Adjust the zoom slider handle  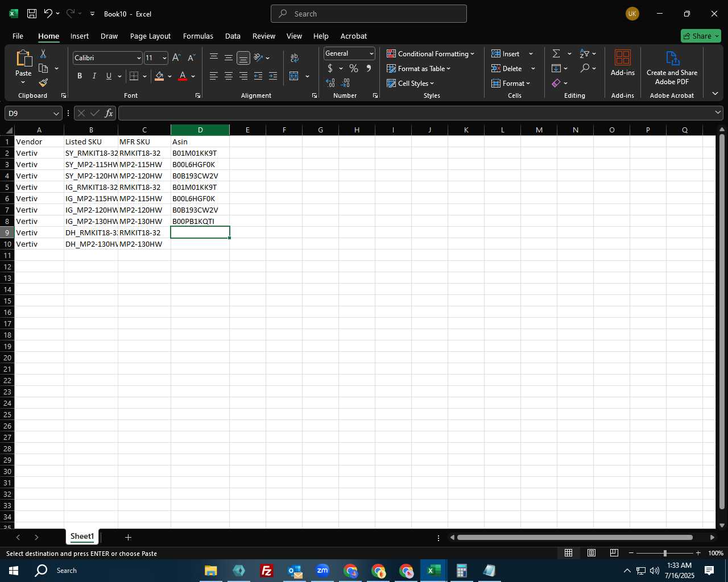665,553
